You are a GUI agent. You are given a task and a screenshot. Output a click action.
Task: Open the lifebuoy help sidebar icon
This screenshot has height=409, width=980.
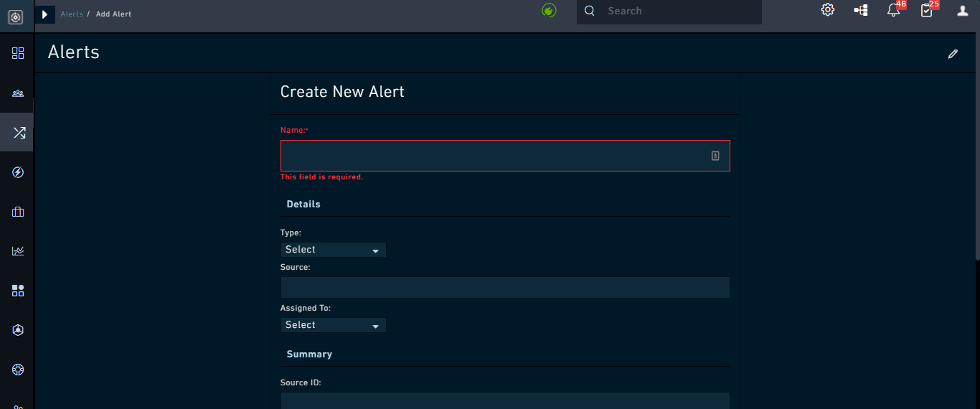coord(18,370)
